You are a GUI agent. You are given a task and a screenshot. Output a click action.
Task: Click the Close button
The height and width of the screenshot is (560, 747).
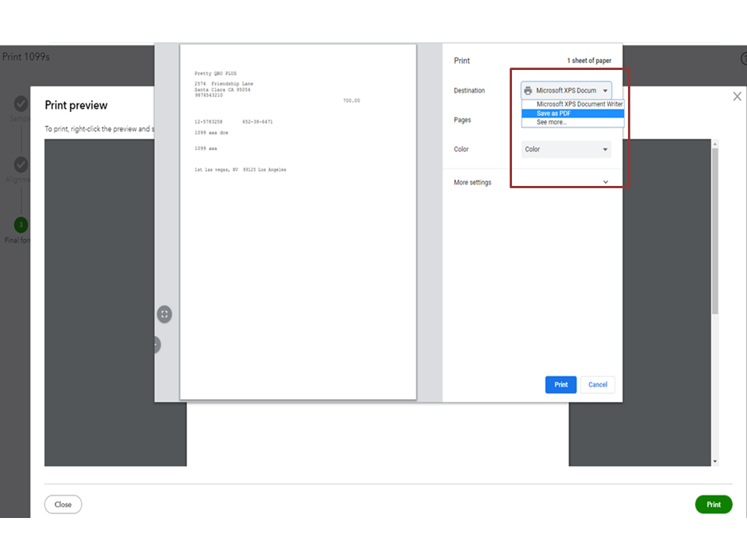coord(63,505)
